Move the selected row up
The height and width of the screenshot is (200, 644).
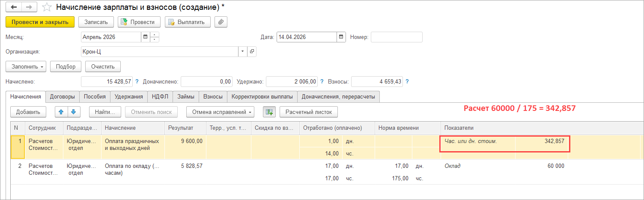click(61, 112)
